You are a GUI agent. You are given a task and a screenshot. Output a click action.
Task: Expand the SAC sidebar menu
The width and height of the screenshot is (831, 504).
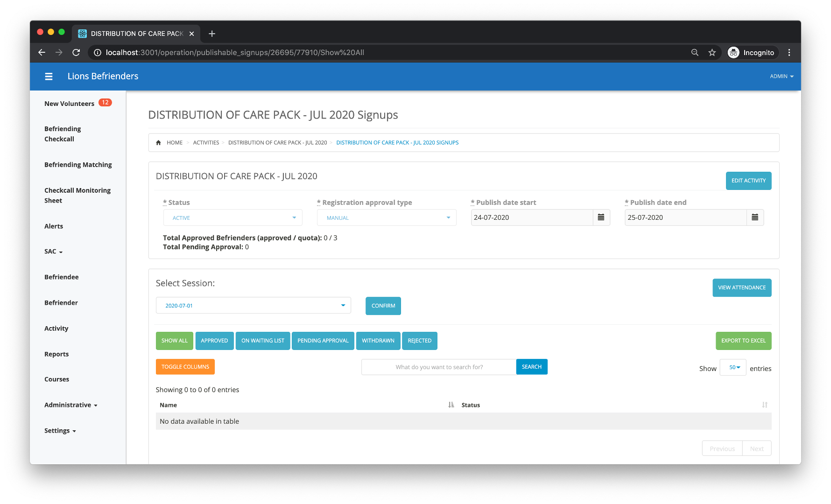coord(54,252)
